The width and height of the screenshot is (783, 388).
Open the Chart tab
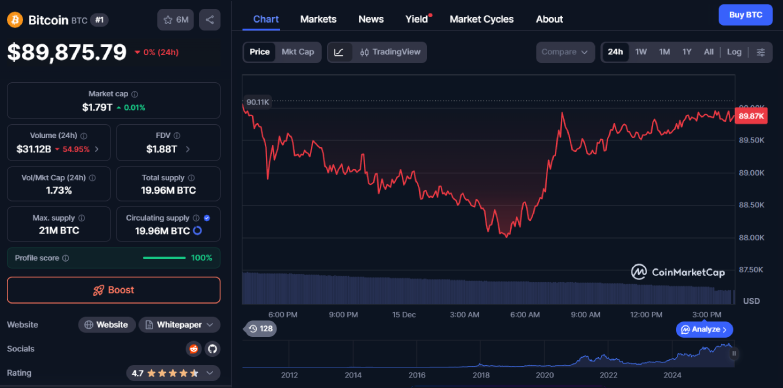[266, 19]
